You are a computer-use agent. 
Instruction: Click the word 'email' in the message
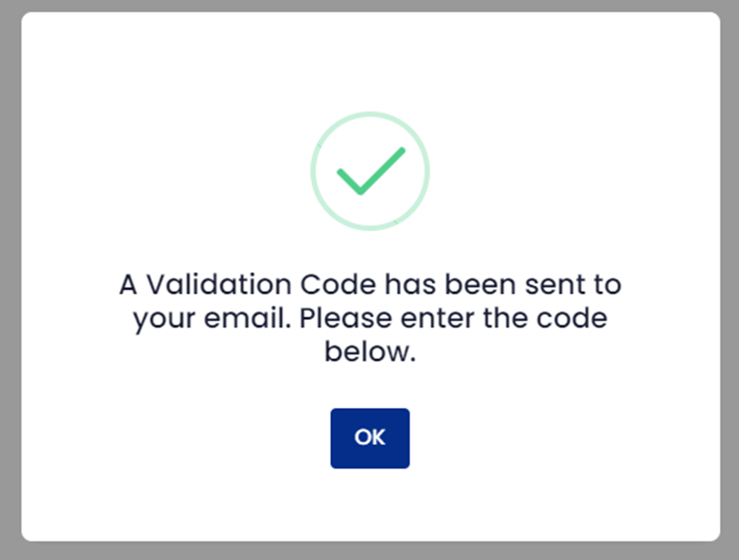pyautogui.click(x=246, y=318)
